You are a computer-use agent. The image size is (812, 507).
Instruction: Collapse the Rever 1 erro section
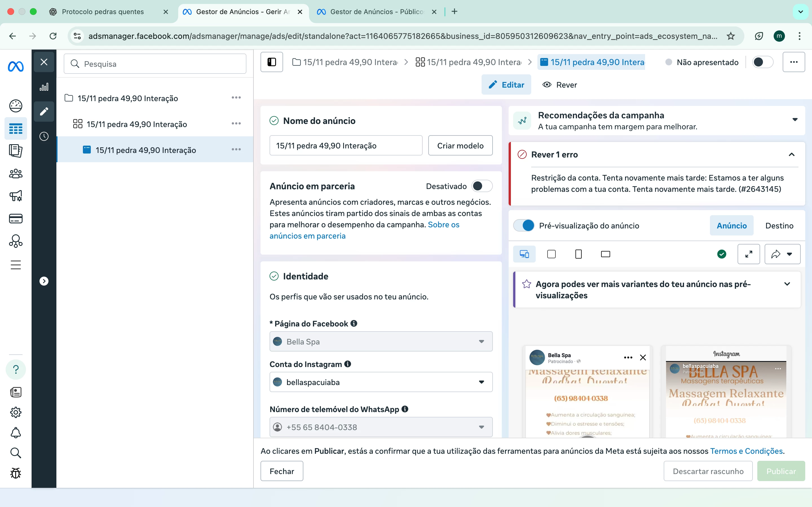[x=791, y=155]
